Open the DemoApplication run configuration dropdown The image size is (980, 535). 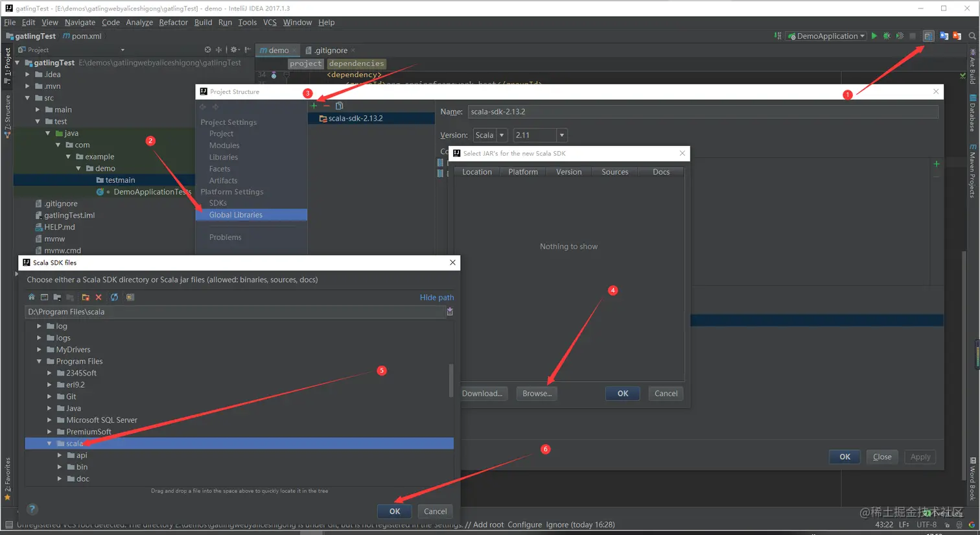tap(826, 36)
